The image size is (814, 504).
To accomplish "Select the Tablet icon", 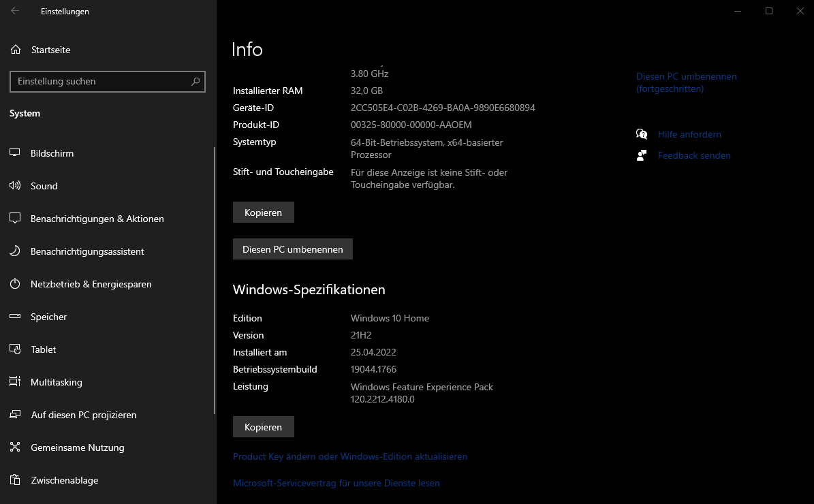I will 15,349.
